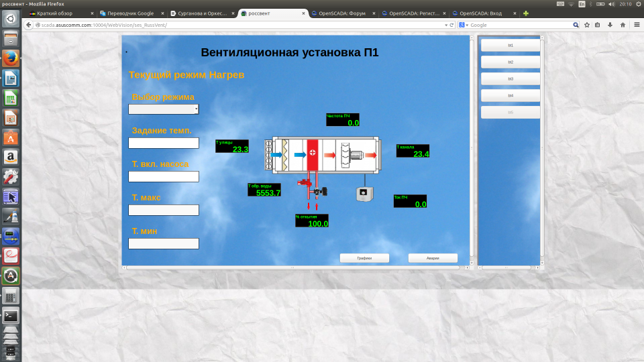Click the Firefox home toolbar icon

tap(623, 25)
